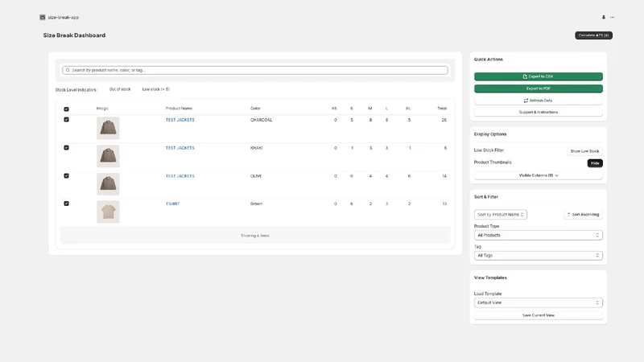Open the Product Type All Products dropdown
The height and width of the screenshot is (362, 644).
(x=538, y=235)
